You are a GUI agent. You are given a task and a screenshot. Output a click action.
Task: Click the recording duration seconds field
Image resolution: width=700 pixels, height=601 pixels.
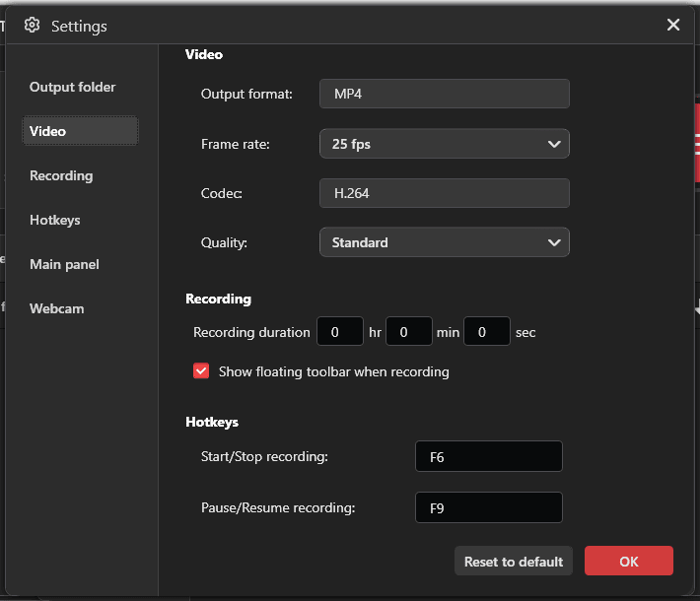(x=487, y=331)
